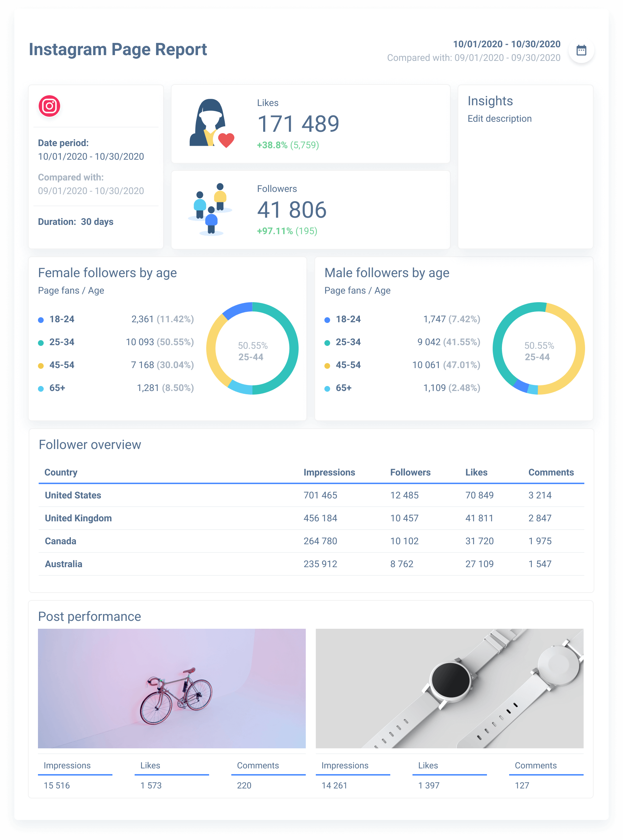Image resolution: width=623 pixels, height=840 pixels.
Task: Click the Likes column header in Follower overview
Action: pyautogui.click(x=476, y=472)
